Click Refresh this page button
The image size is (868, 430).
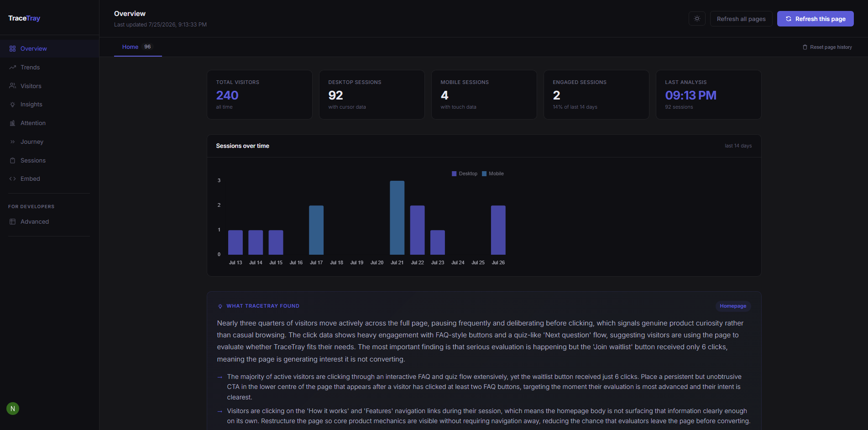816,19
